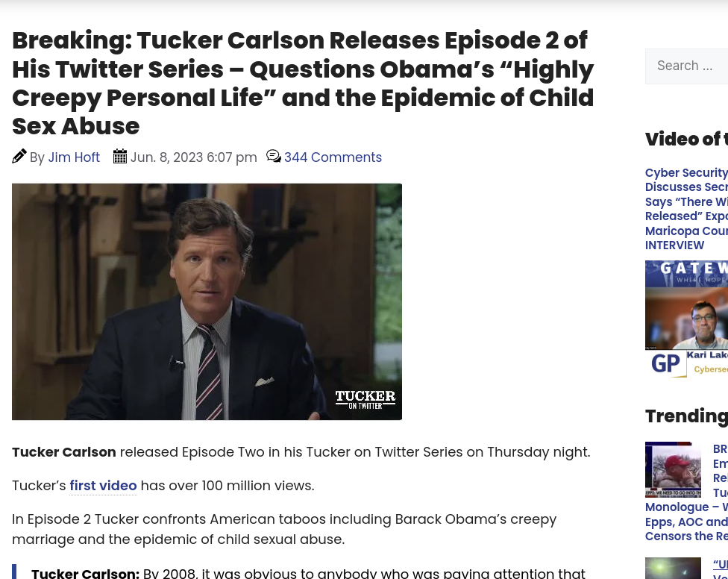Viewport: 728px width, 579px height.
Task: Click the published date Jun. 8, 2023
Action: (x=194, y=157)
